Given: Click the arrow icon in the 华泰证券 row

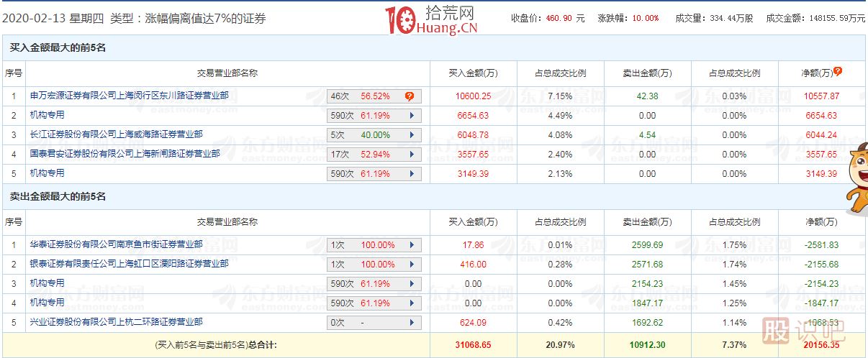Looking at the screenshot, I should pyautogui.click(x=411, y=245).
